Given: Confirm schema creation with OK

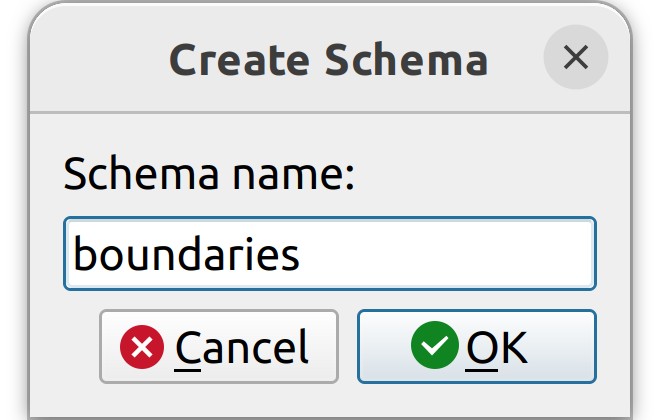Looking at the screenshot, I should click(476, 347).
